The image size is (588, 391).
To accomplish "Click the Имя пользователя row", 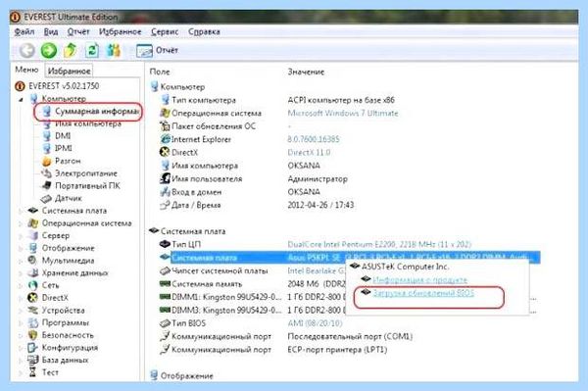I will [254, 178].
